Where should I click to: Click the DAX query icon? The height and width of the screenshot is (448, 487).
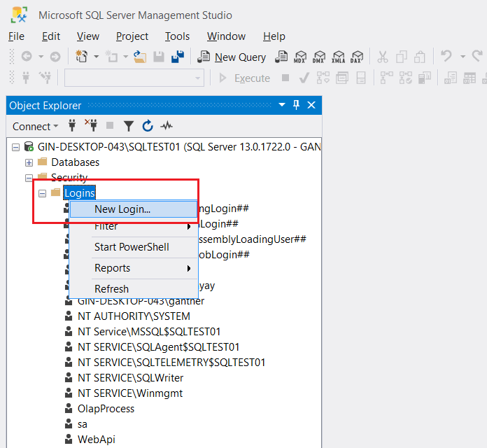(x=357, y=57)
